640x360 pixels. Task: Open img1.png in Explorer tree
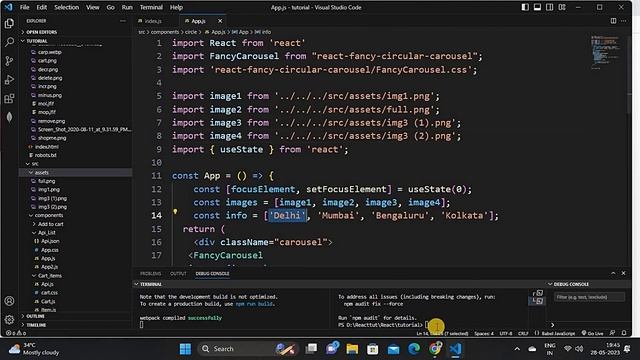(x=49, y=189)
